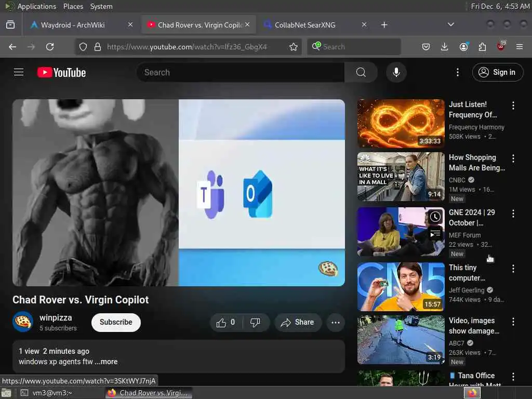Select Firefox window in bottom taskbar
532x399 pixels.
click(149, 393)
